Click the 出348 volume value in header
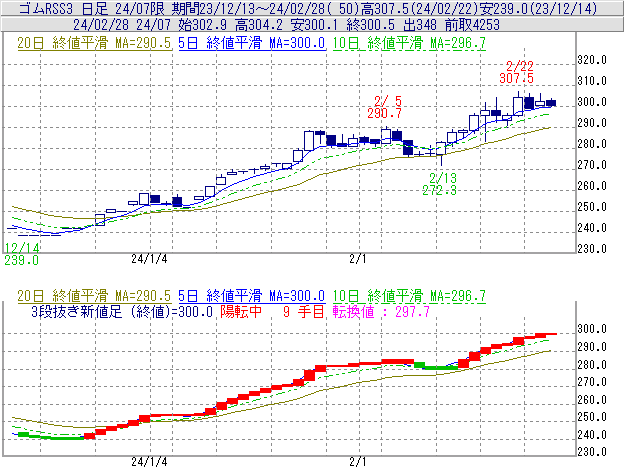 click(419, 25)
